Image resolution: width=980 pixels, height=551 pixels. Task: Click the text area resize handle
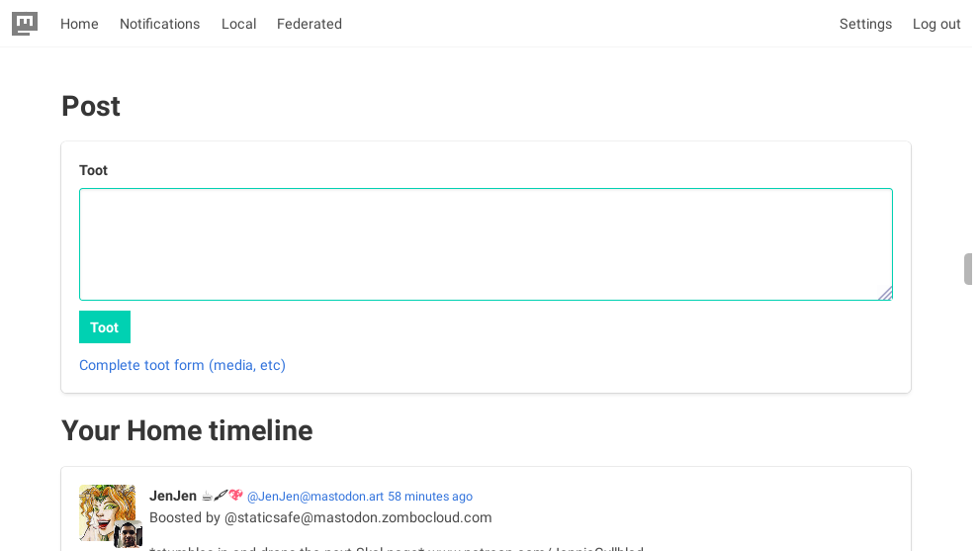(885, 293)
